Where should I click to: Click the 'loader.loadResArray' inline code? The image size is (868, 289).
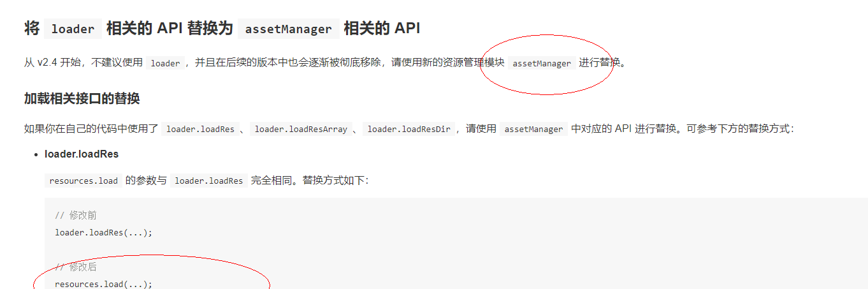(301, 129)
